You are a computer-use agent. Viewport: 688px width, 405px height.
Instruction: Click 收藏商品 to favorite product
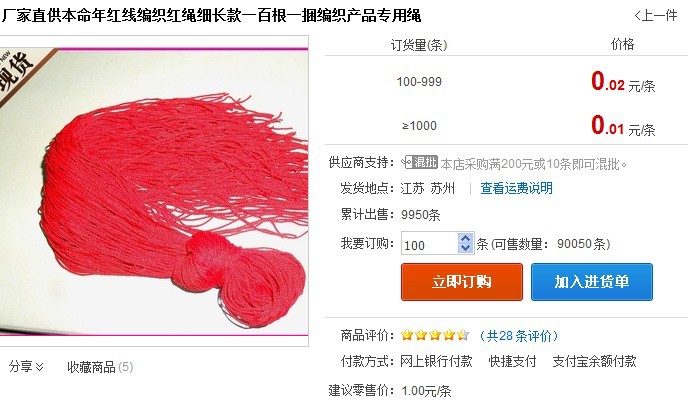click(x=100, y=367)
